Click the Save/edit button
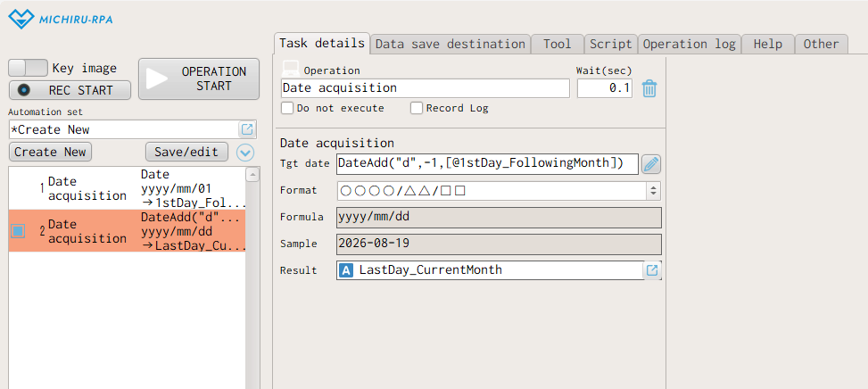This screenshot has width=868, height=389. [186, 152]
